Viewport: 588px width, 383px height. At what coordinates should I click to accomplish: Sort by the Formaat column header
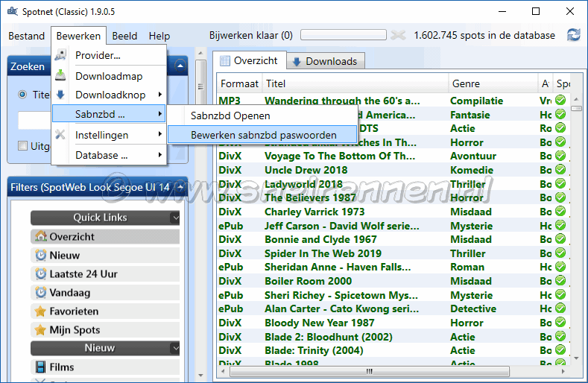pyautogui.click(x=240, y=83)
